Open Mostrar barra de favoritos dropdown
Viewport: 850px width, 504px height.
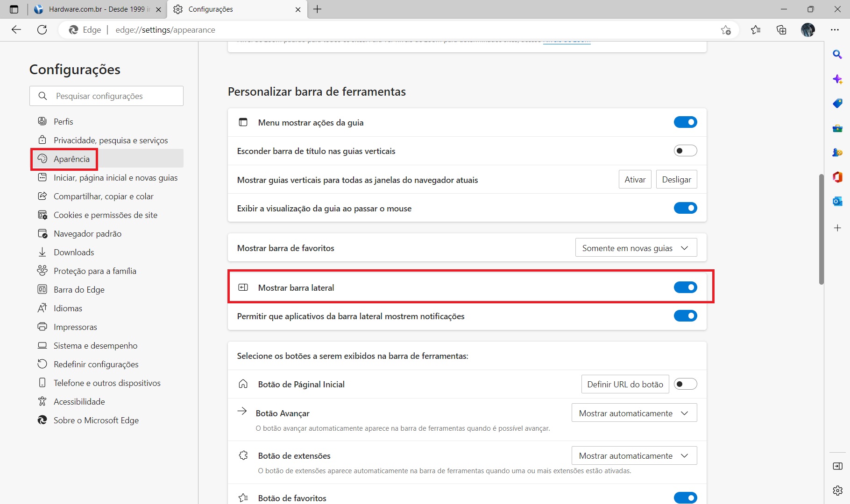pyautogui.click(x=636, y=248)
